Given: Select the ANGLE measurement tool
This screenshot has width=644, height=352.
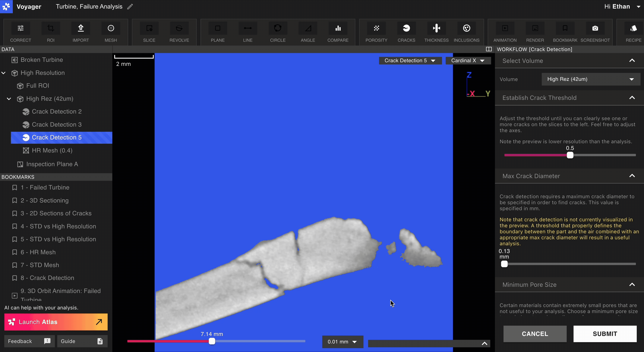Looking at the screenshot, I should [307, 32].
